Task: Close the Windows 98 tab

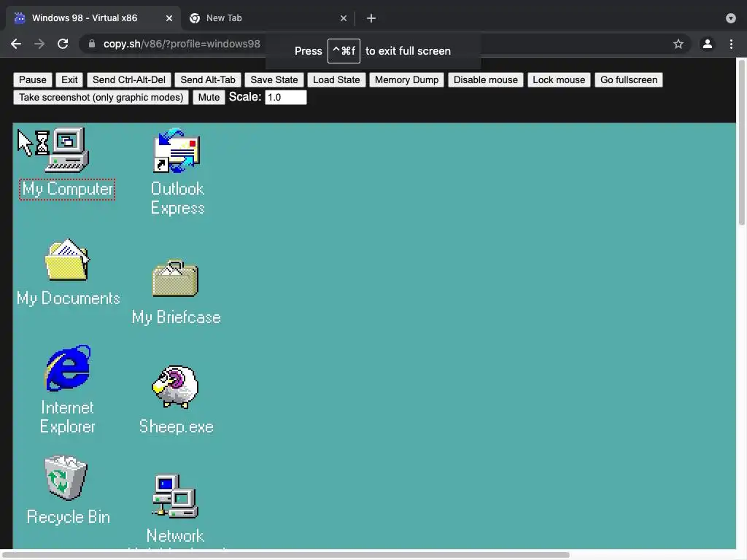Action: [169, 18]
